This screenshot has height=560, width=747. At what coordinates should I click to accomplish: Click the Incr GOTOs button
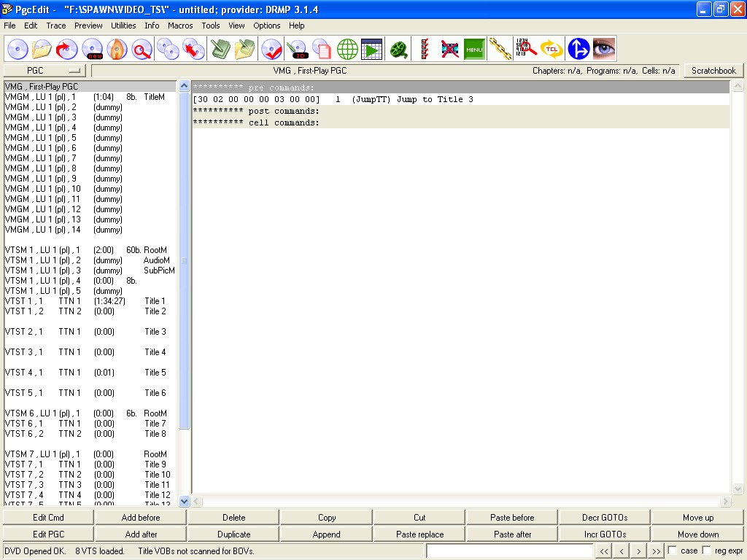605,534
